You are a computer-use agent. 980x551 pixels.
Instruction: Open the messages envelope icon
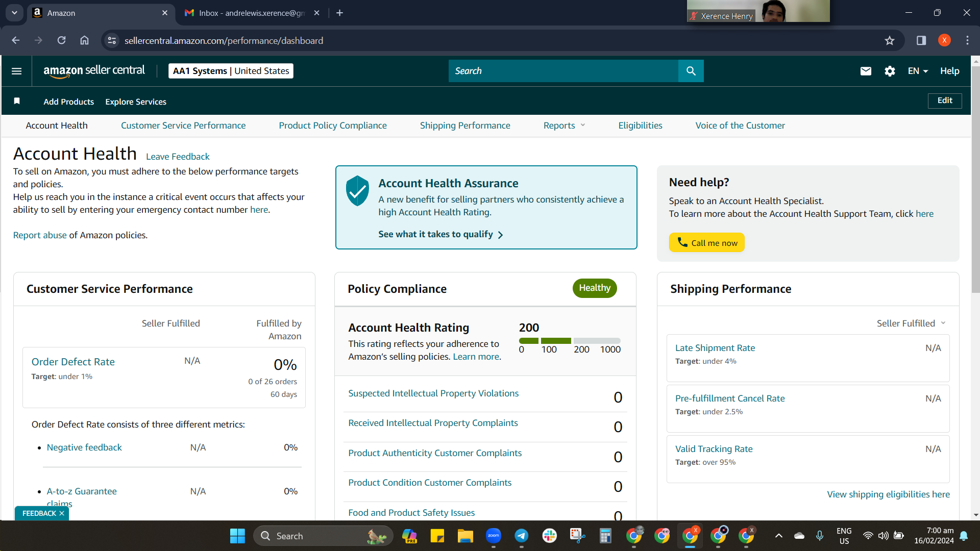(x=866, y=71)
